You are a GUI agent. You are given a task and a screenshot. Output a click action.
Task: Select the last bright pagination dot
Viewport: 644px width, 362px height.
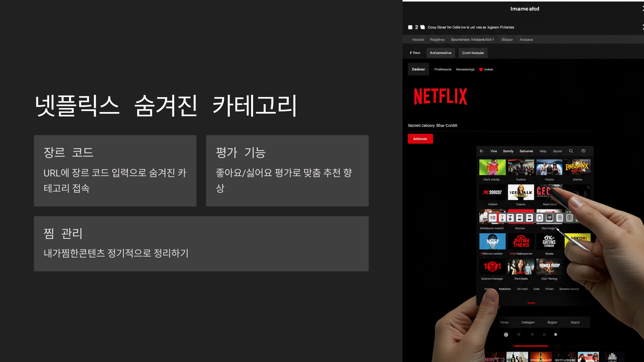click(x=555, y=334)
